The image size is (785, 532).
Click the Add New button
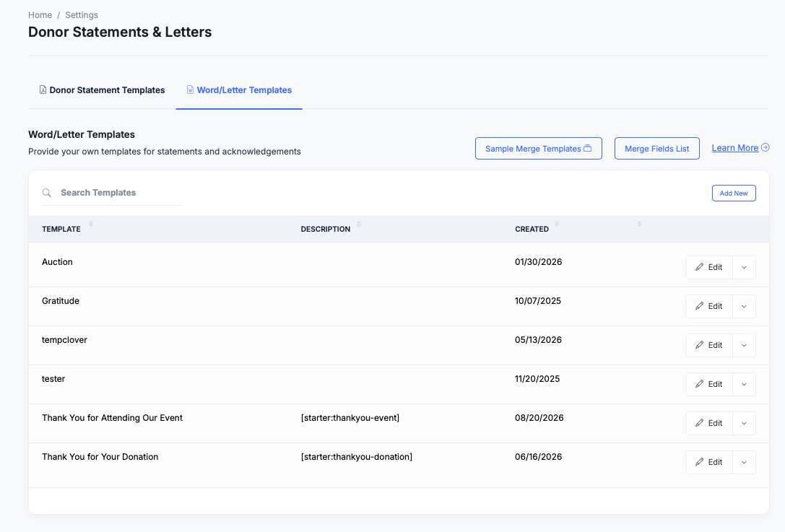point(734,193)
